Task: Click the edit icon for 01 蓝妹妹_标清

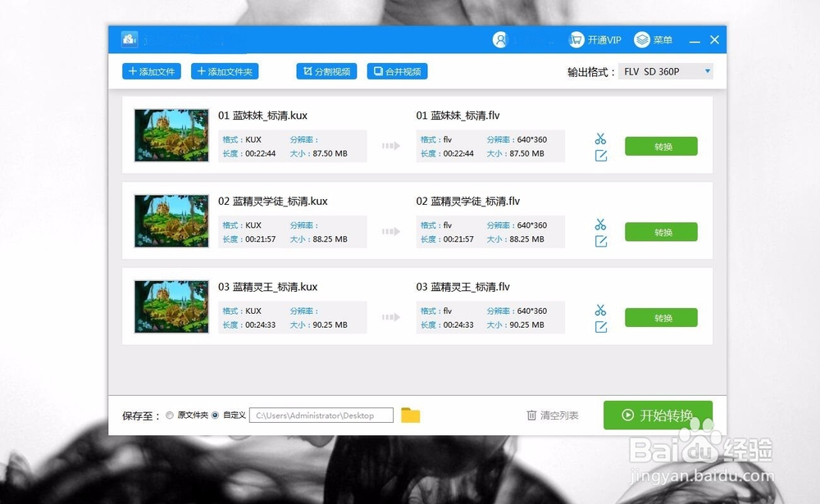Action: (x=600, y=155)
